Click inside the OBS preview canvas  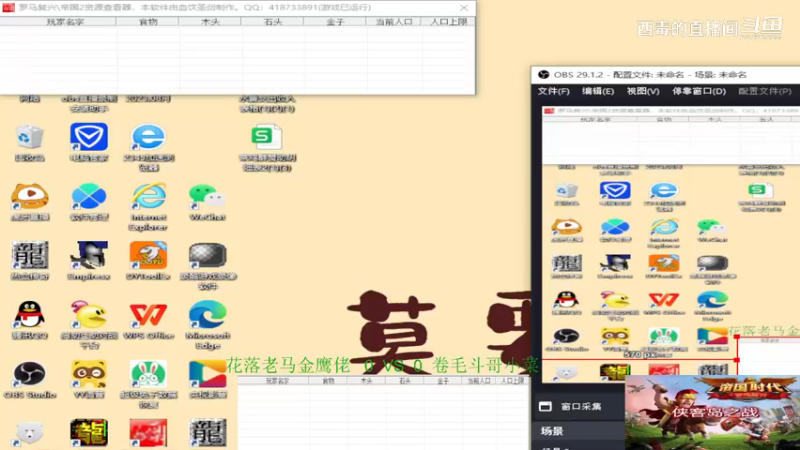point(671,245)
